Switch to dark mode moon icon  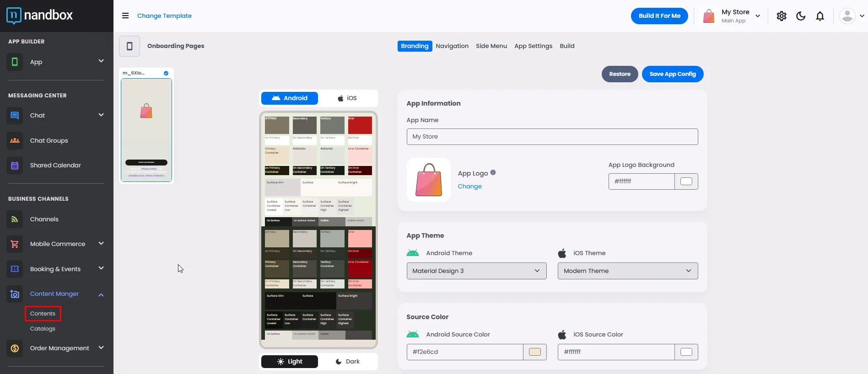pos(801,16)
